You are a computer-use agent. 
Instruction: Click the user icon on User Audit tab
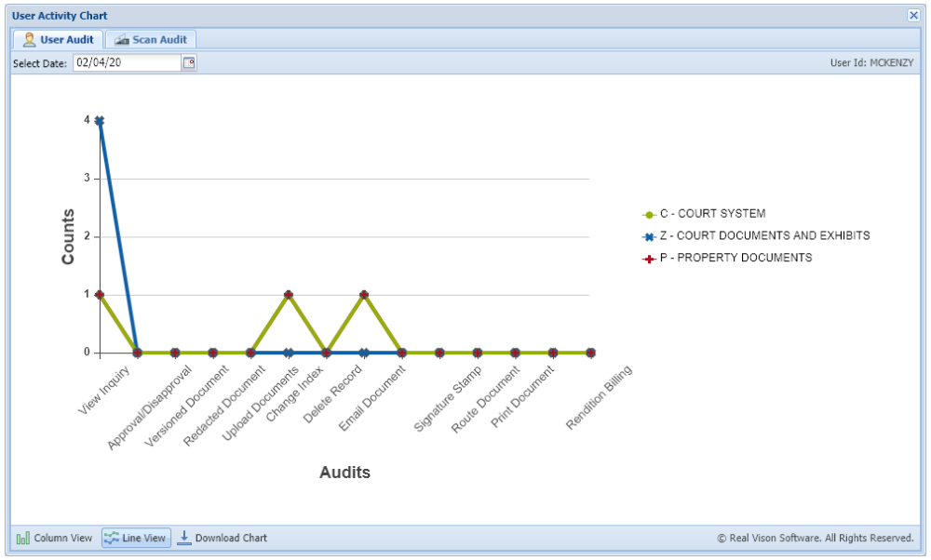click(x=28, y=39)
